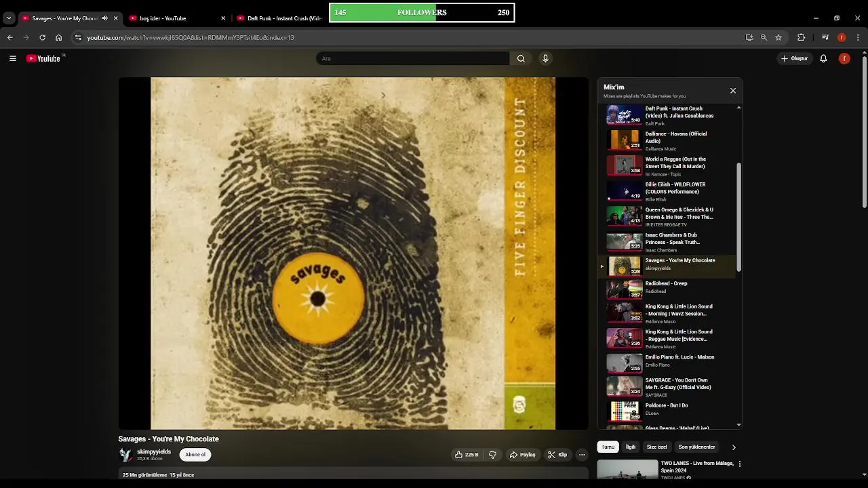Click the Oluştur create button

[x=793, y=58]
